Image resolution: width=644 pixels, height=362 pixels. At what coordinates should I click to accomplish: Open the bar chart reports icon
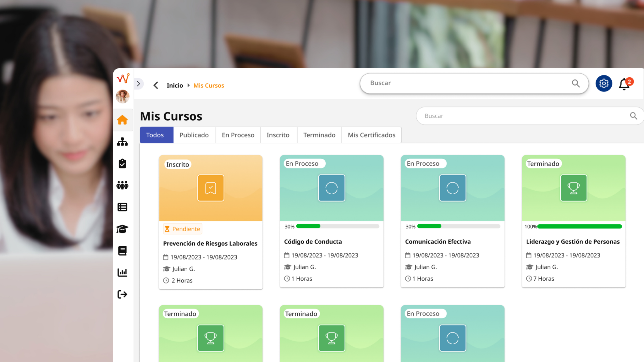[122, 272]
